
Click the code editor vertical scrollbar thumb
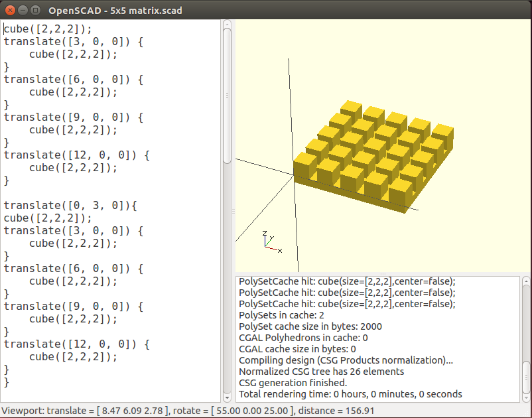point(227,96)
